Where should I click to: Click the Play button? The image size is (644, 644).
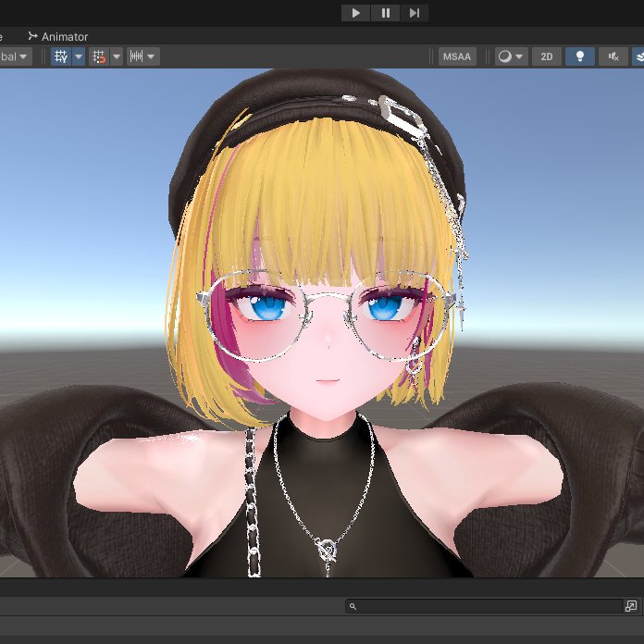coord(355,13)
